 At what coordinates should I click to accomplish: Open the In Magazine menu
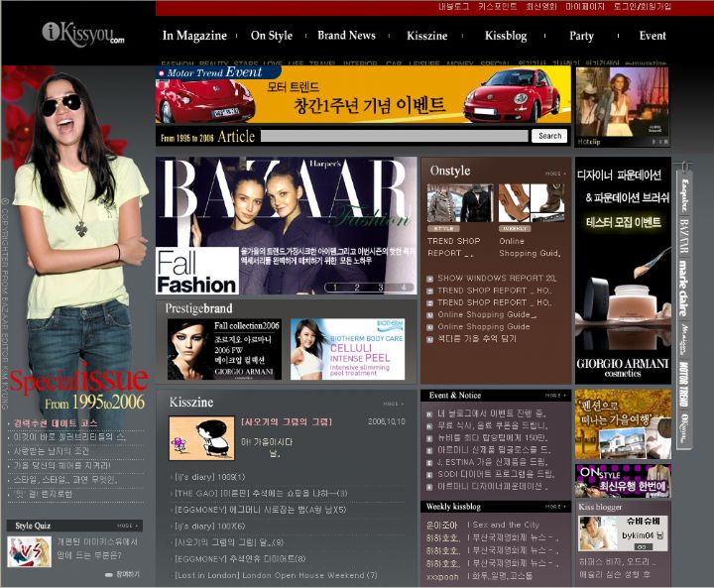(x=194, y=36)
